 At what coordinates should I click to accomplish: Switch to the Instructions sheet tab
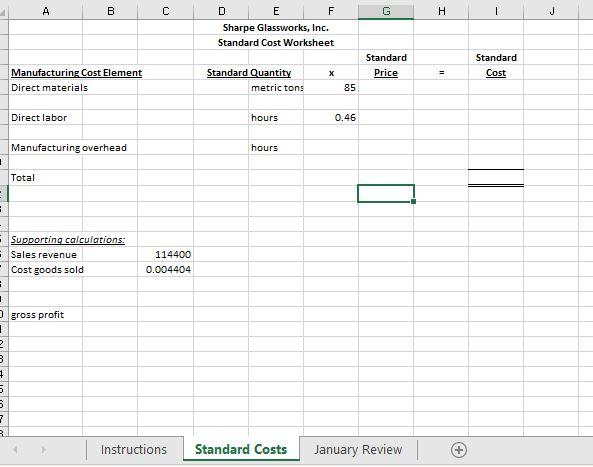coord(134,450)
